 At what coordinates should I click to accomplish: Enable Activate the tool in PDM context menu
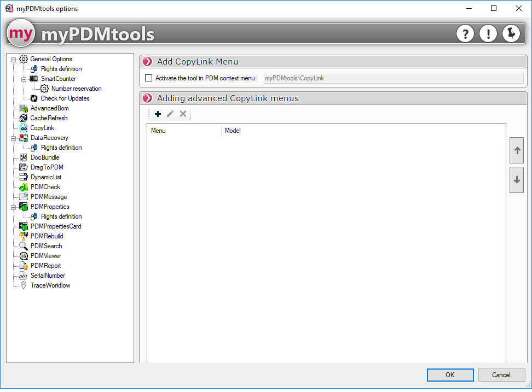click(x=149, y=78)
